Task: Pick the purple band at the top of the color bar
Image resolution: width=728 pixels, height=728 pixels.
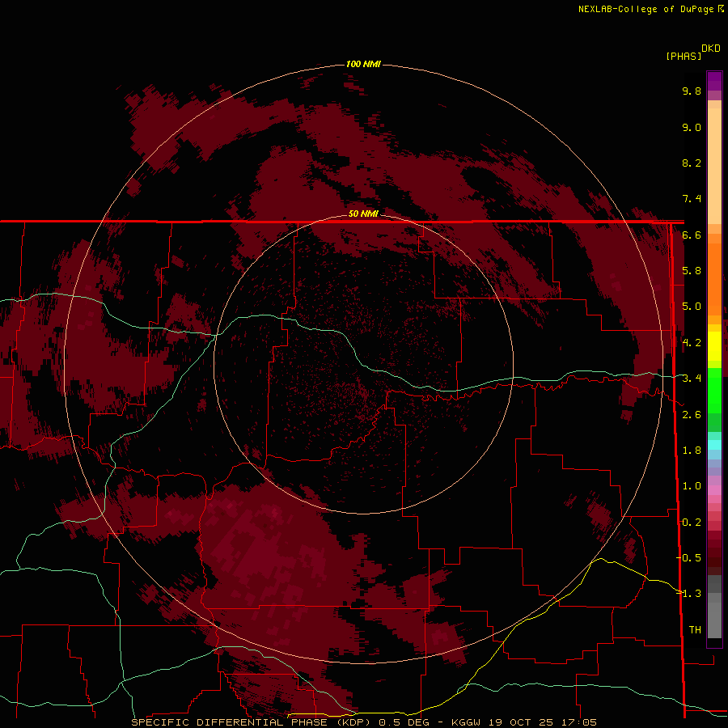Action: (x=714, y=81)
